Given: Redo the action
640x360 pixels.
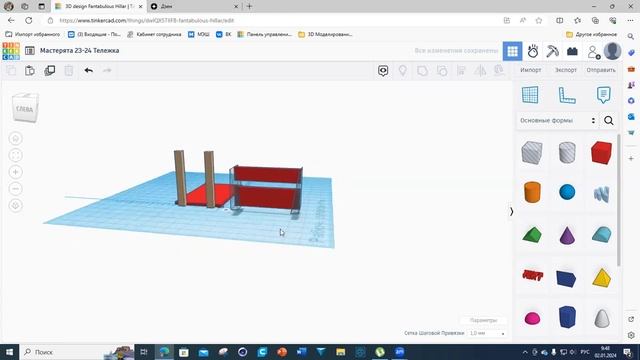Looking at the screenshot, I should (107, 71).
